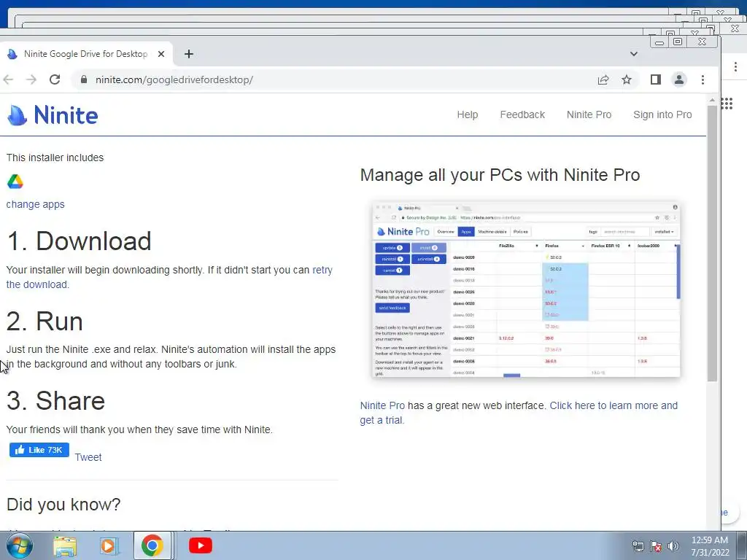747x560 pixels.
Task: Open the Chrome three-dot menu
Action: 703,79
